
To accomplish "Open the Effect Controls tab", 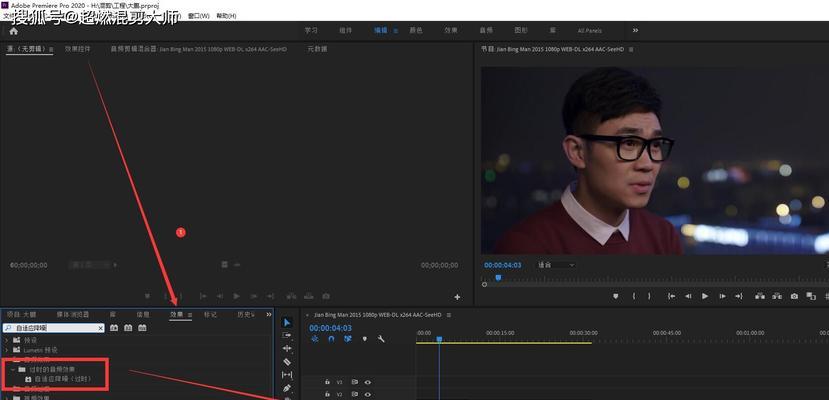I will [x=78, y=49].
